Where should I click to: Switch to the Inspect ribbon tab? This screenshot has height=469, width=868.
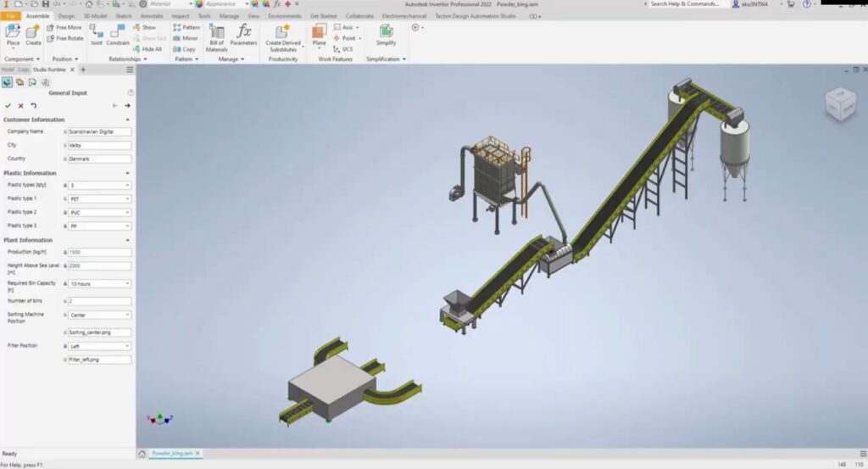coord(180,16)
